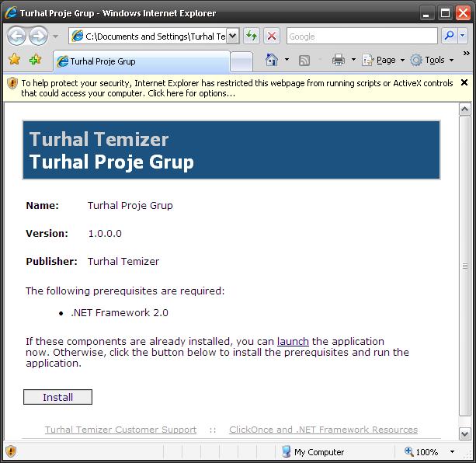Go to Home page icon

(272, 60)
